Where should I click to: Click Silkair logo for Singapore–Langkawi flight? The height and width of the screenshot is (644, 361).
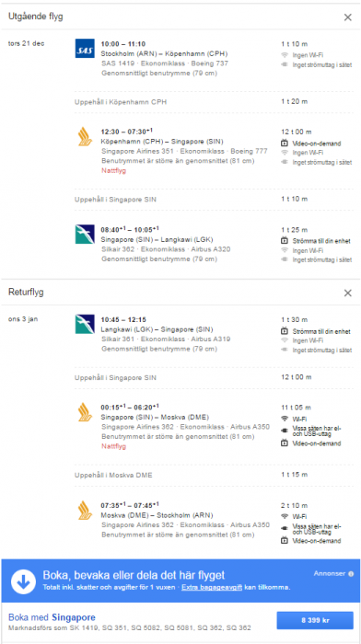point(85,234)
